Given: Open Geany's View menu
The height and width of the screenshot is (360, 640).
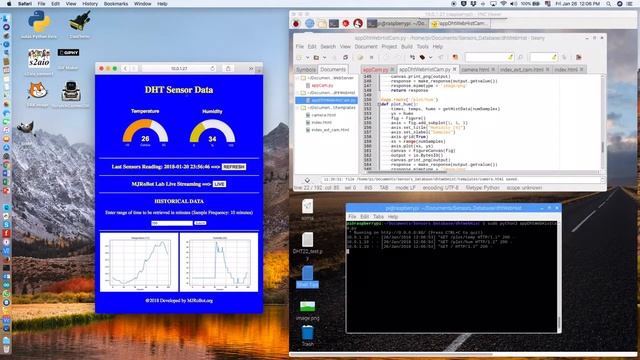Looking at the screenshot, I should [345, 47].
